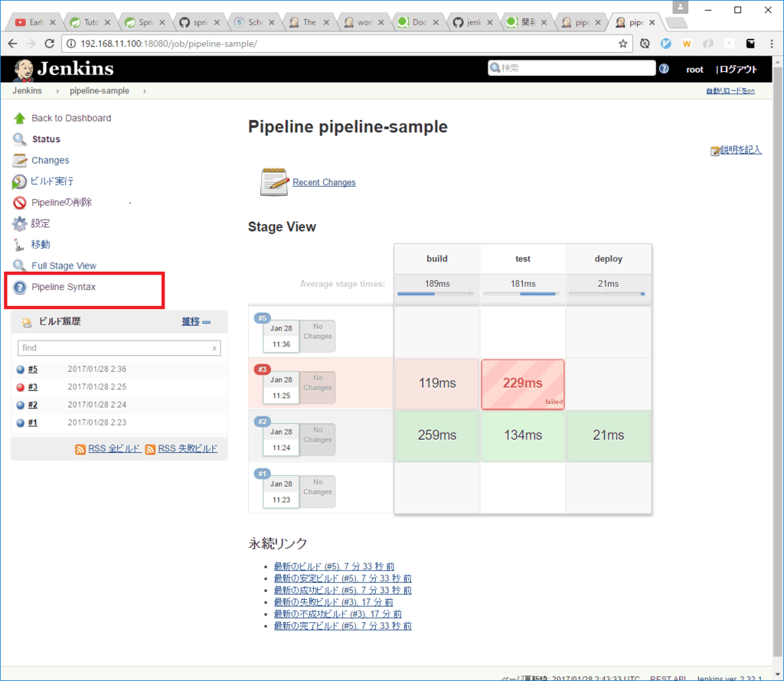The image size is (784, 681).
Task: Open the Recent Changes link
Action: click(324, 183)
